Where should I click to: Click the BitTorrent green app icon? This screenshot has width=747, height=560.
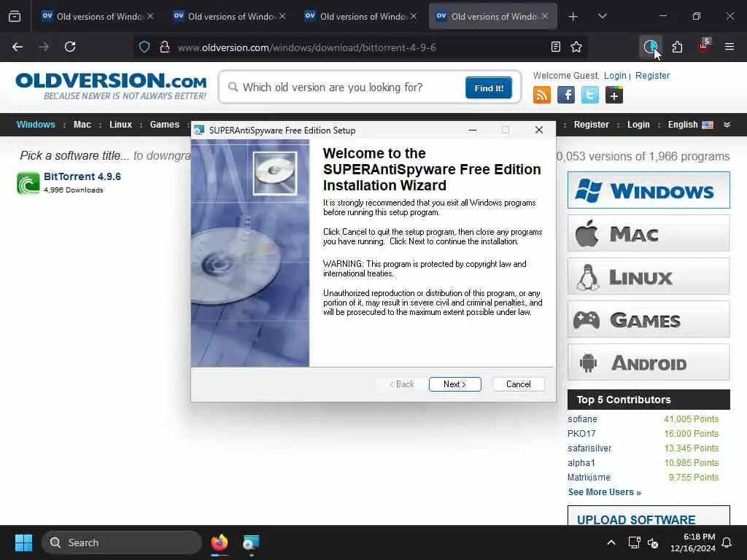(28, 183)
